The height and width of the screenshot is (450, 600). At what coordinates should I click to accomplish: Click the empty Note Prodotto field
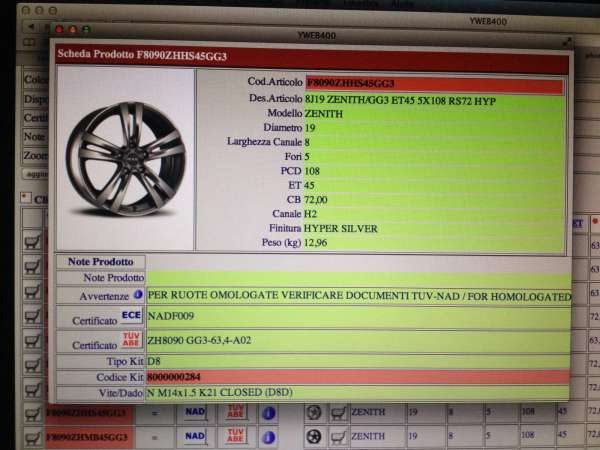click(358, 278)
